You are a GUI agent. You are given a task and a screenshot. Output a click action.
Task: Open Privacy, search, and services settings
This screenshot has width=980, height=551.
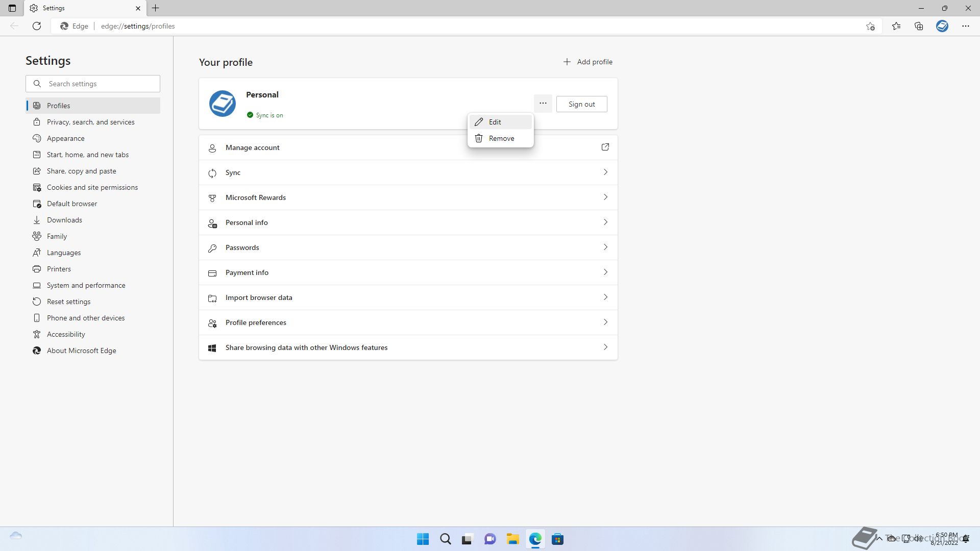click(93, 122)
